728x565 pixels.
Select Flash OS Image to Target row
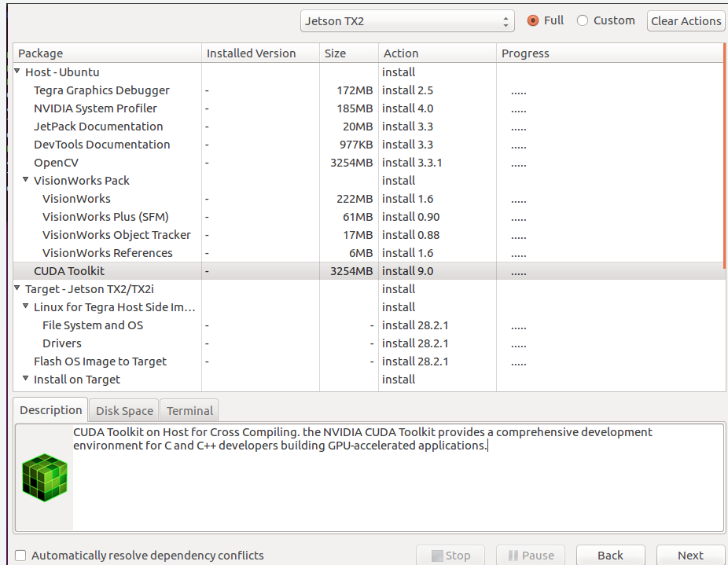pyautogui.click(x=369, y=361)
